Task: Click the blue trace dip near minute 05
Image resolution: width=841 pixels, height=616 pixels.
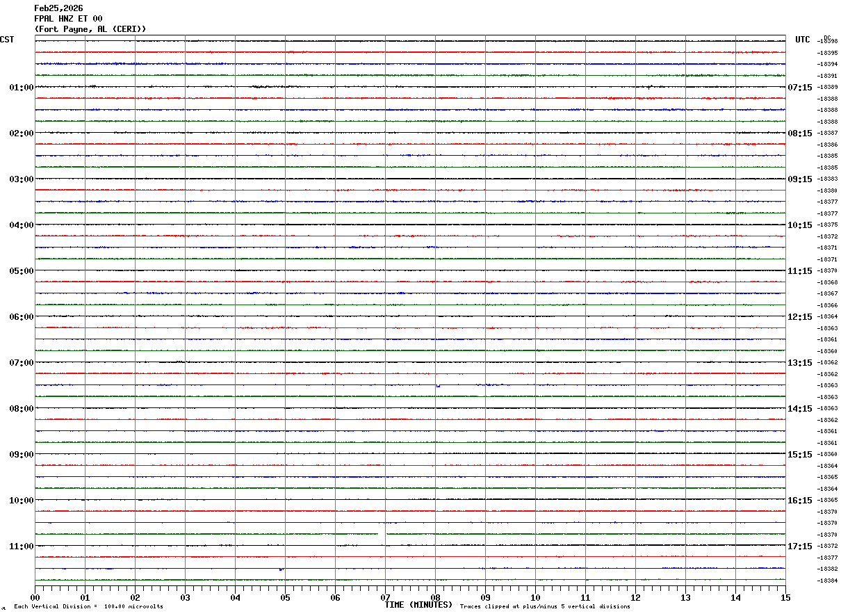Action: 281,569
